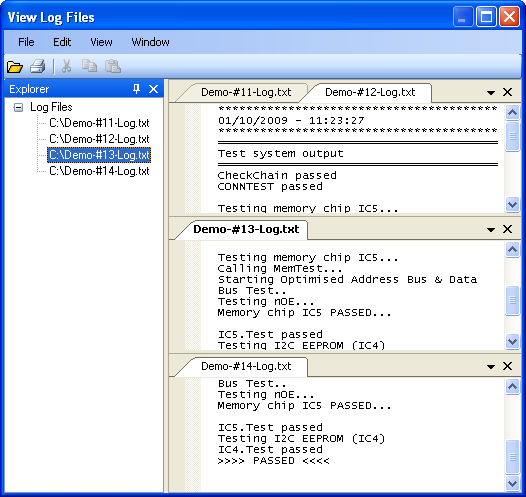
Task: Click the scrollbar thumb in Demo-#12 pane
Action: click(512, 136)
